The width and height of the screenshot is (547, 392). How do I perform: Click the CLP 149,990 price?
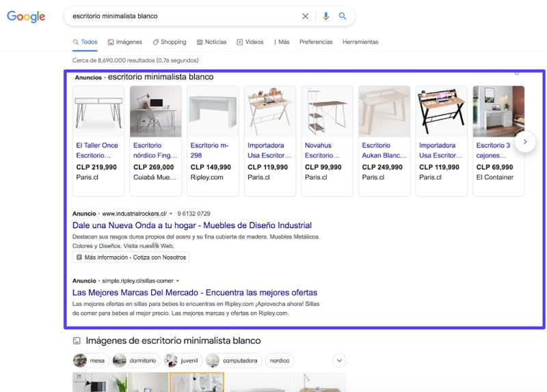coord(211,167)
